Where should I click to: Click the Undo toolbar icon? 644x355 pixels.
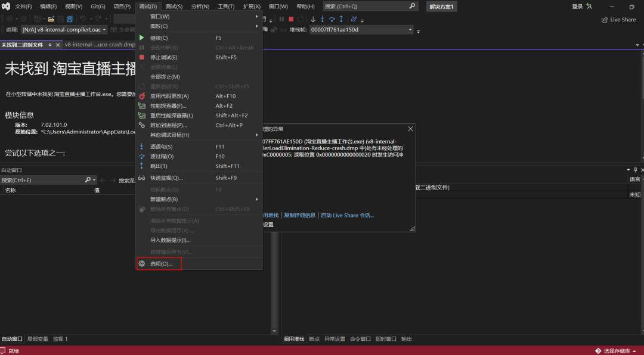pyautogui.click(x=82, y=19)
